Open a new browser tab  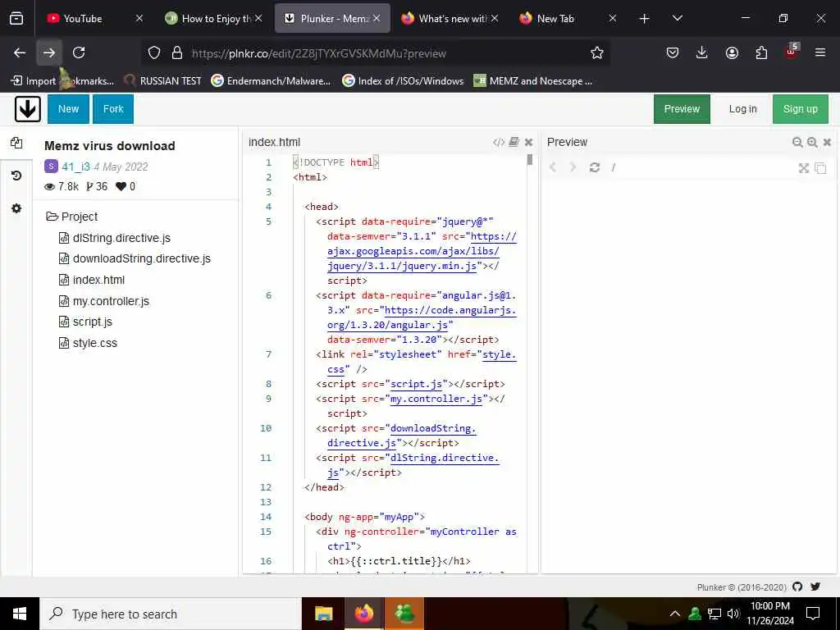point(645,18)
